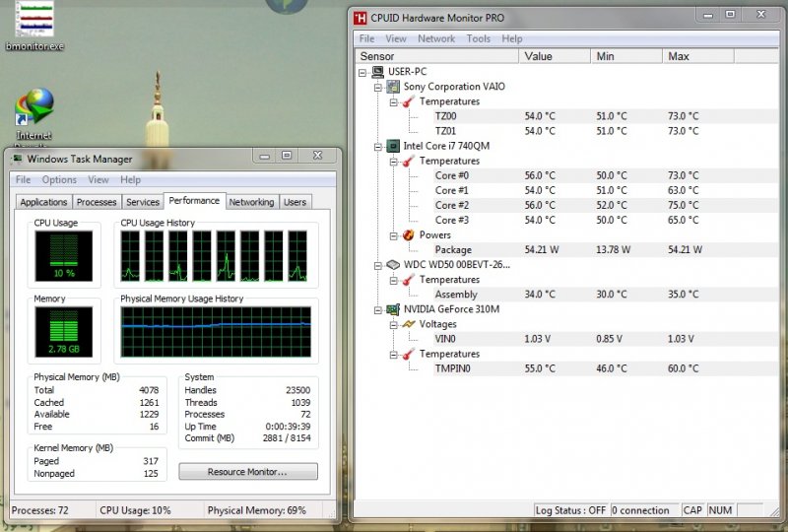This screenshot has height=532, width=788.
Task: Collapse the Sony Corporation VAIO node
Action: pyautogui.click(x=378, y=88)
